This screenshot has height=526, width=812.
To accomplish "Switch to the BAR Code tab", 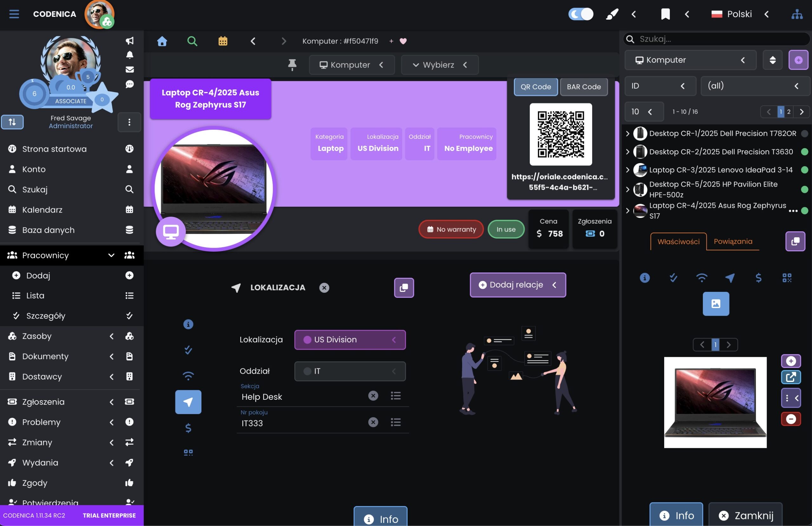I will (x=583, y=87).
